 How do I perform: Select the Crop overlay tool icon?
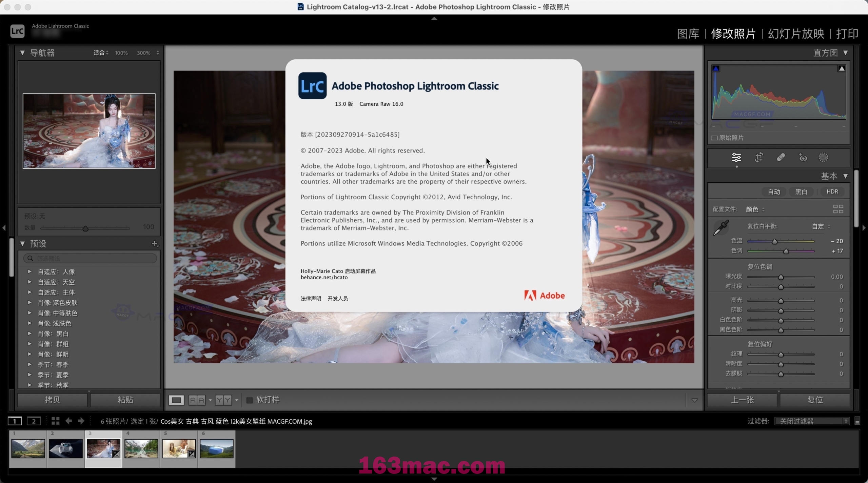tap(759, 158)
